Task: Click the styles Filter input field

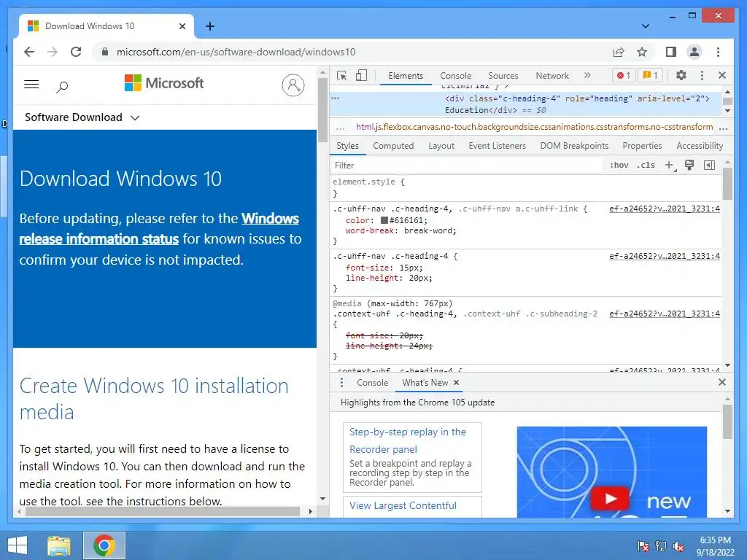Action: point(467,166)
